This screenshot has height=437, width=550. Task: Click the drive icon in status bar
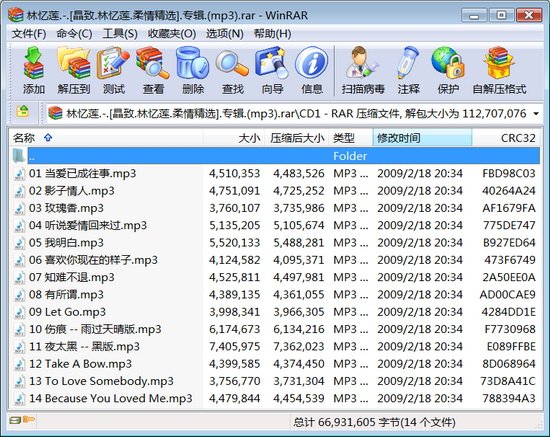click(x=15, y=420)
